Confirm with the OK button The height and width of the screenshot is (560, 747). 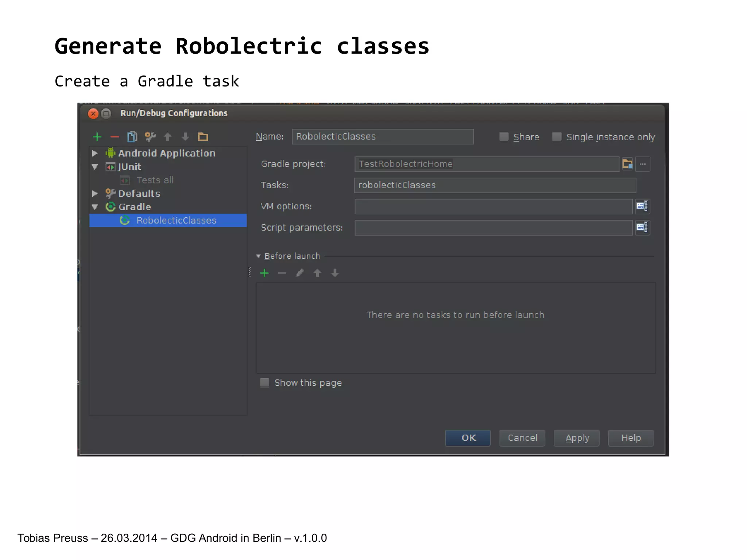pos(468,438)
